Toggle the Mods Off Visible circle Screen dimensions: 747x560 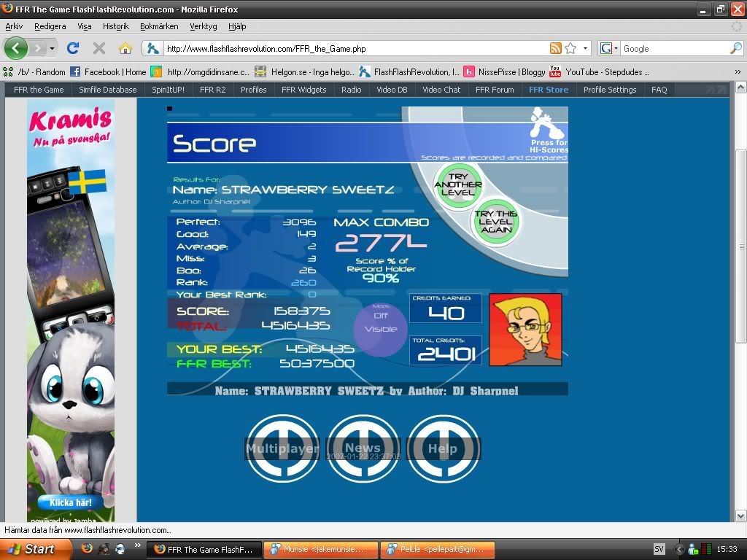click(x=380, y=329)
